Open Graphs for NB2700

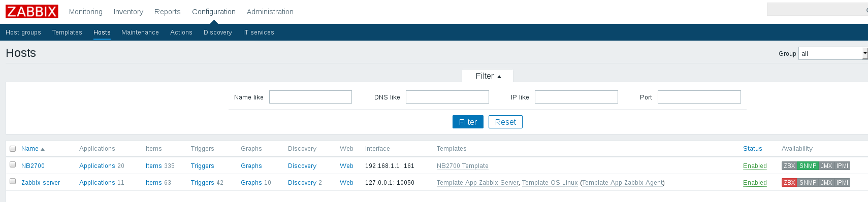click(x=251, y=166)
